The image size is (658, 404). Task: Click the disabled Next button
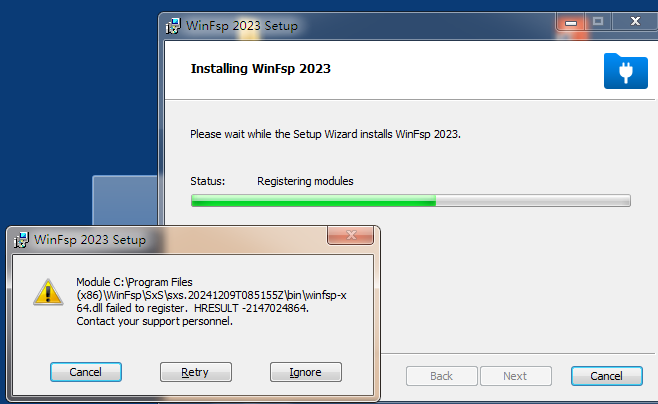click(515, 376)
